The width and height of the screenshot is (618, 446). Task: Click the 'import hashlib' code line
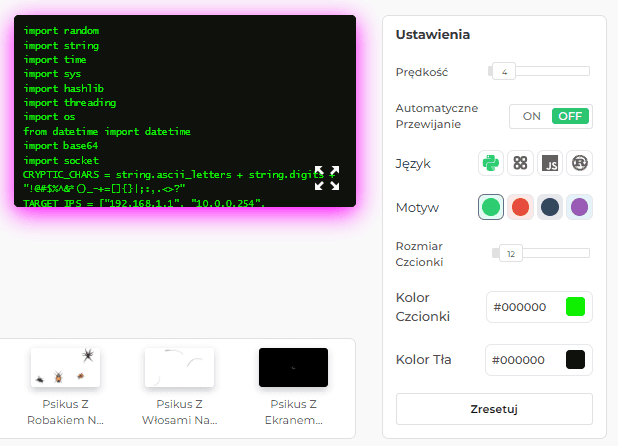pos(63,88)
